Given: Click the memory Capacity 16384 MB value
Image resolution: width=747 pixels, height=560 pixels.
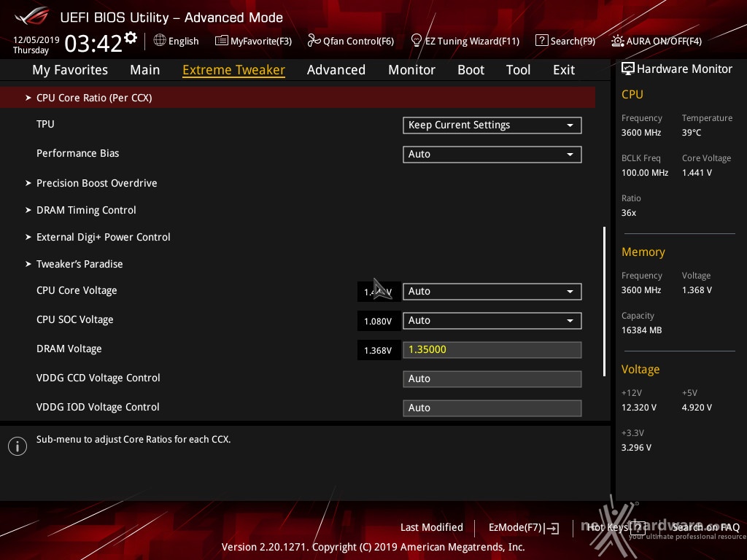Looking at the screenshot, I should point(641,330).
